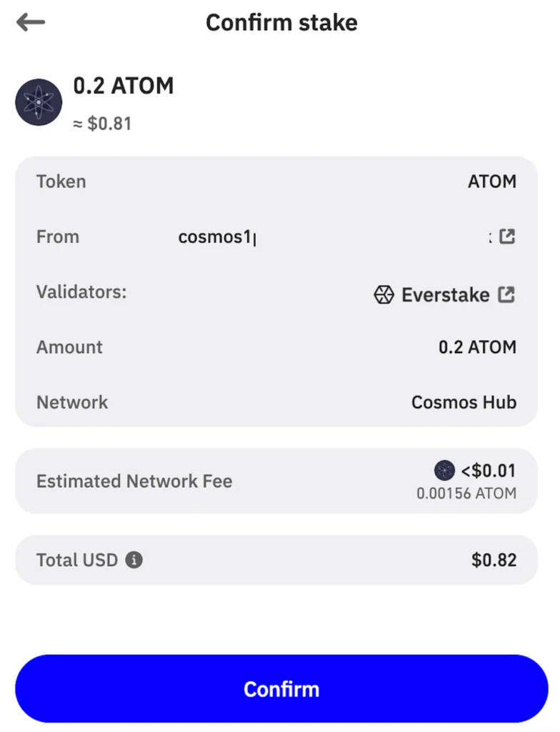Click the Everstake validator name
Viewport: 560px width, 732px height.
coord(445,295)
